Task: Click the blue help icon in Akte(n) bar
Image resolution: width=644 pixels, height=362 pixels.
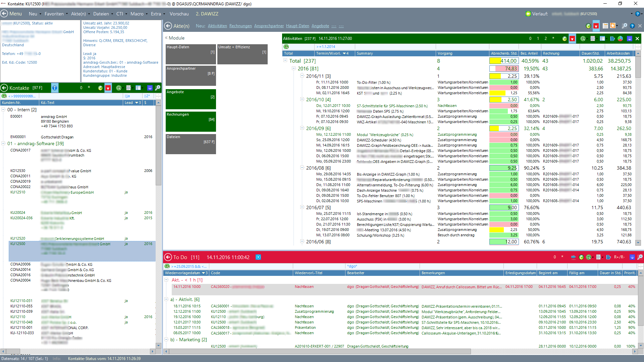Action: coord(632,26)
